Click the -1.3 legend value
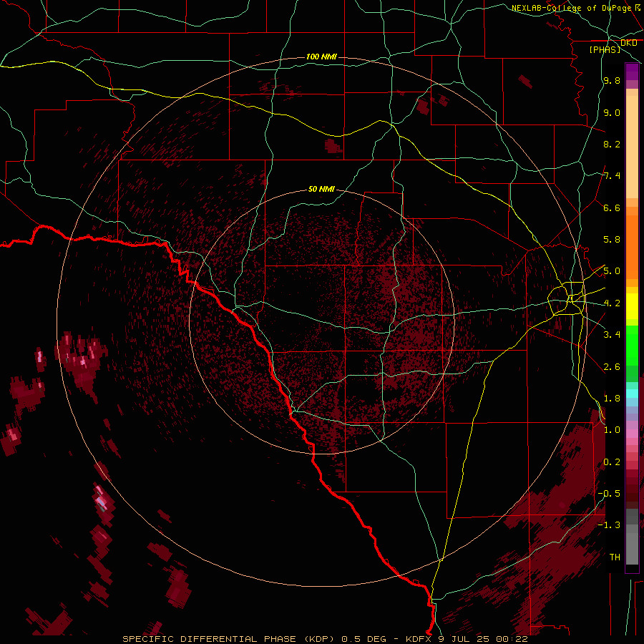This screenshot has width=644, height=644. point(609,525)
